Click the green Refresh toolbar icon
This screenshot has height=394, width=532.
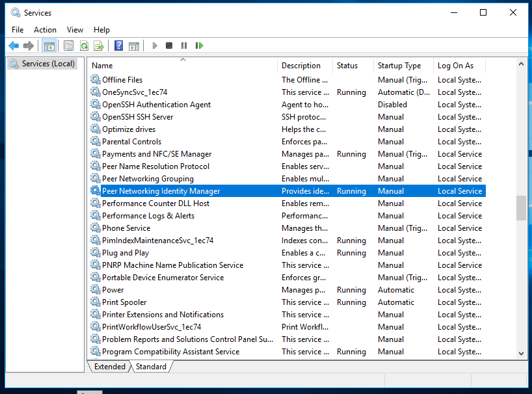pos(84,46)
